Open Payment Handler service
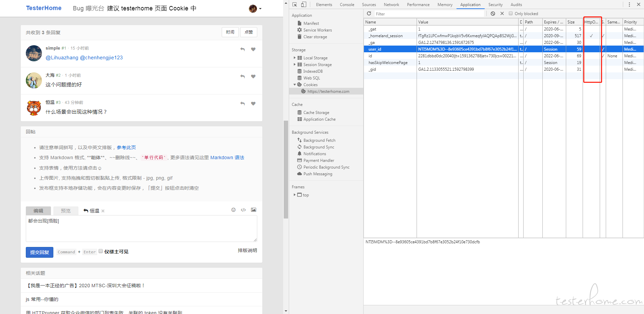 click(318, 160)
